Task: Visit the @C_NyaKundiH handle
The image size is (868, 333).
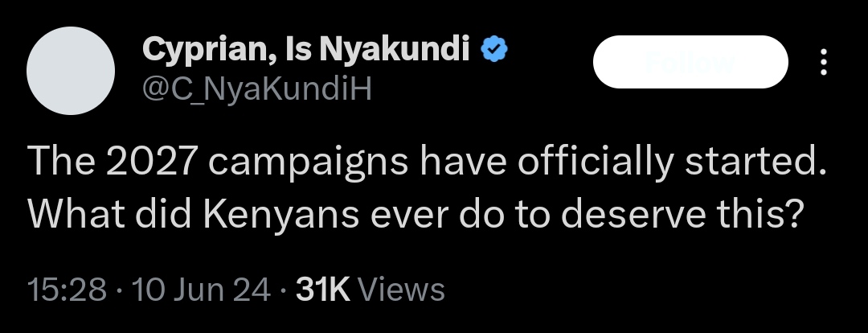Action: [257, 88]
